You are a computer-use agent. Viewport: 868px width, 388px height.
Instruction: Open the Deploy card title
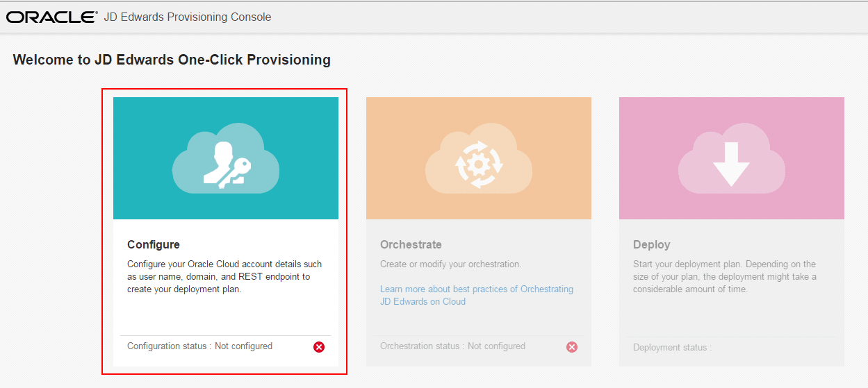(x=652, y=245)
